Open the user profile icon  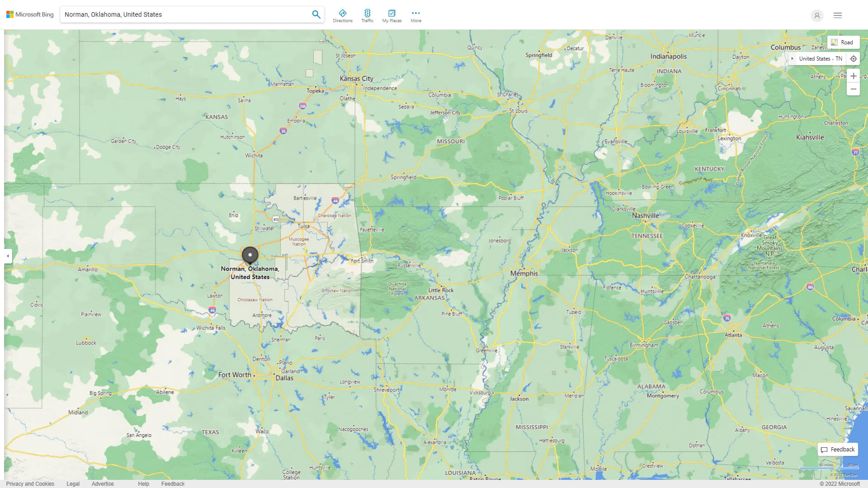pos(817,16)
